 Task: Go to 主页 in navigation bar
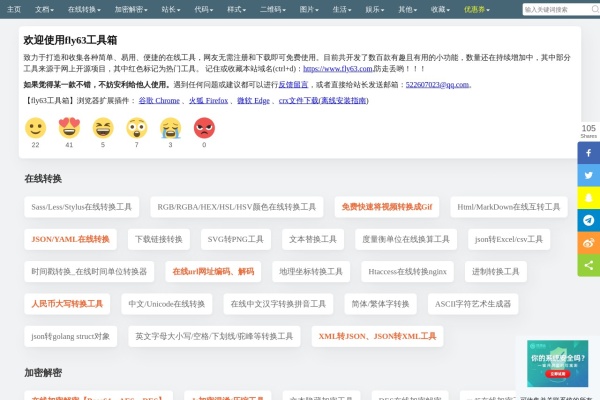coord(14,9)
